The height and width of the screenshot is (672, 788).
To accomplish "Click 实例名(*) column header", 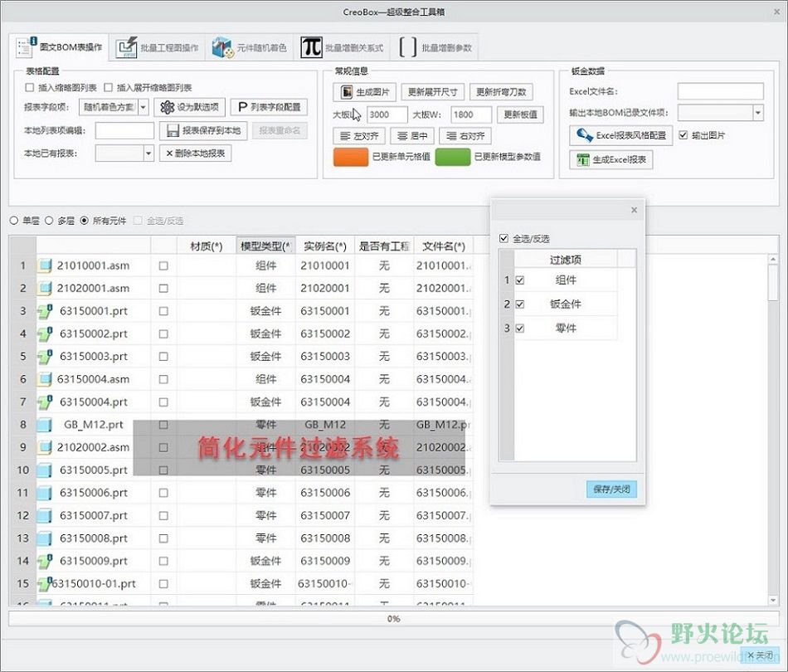I will click(x=325, y=246).
